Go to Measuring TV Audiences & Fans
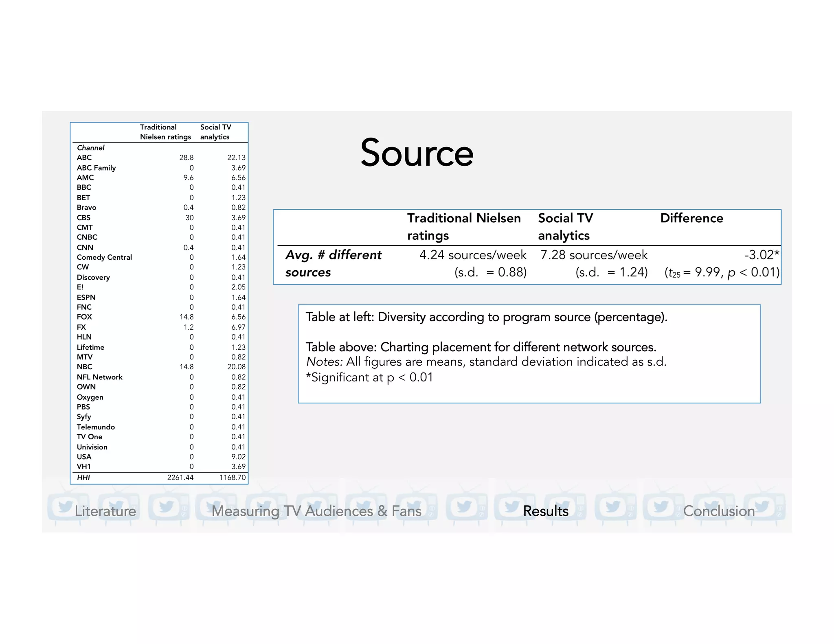Screen dimensions: 834x644 point(316,511)
